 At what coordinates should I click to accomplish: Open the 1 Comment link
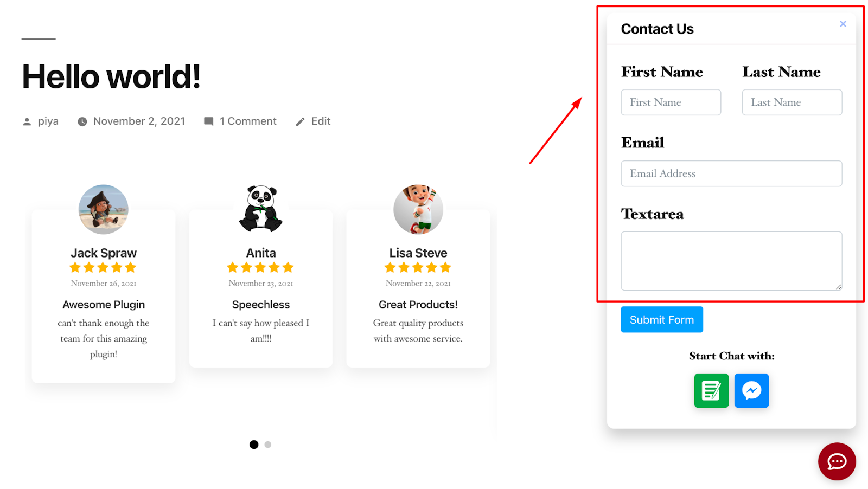pyautogui.click(x=248, y=121)
